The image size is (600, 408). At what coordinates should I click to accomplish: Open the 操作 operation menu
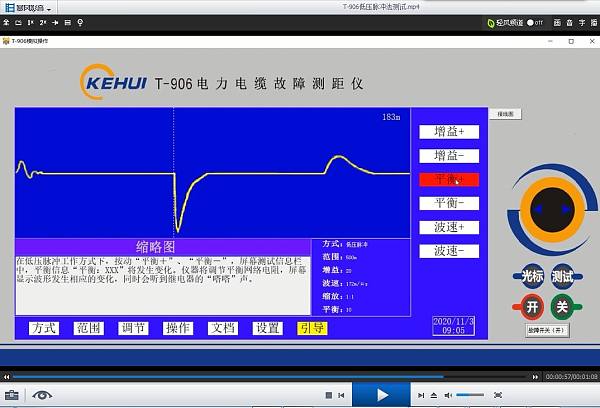[x=178, y=328]
